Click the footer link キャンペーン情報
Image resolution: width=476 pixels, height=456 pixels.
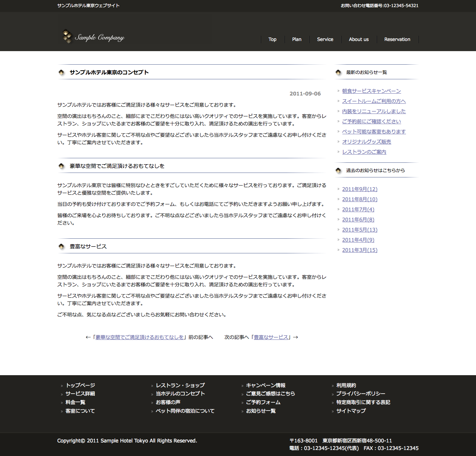[266, 385]
